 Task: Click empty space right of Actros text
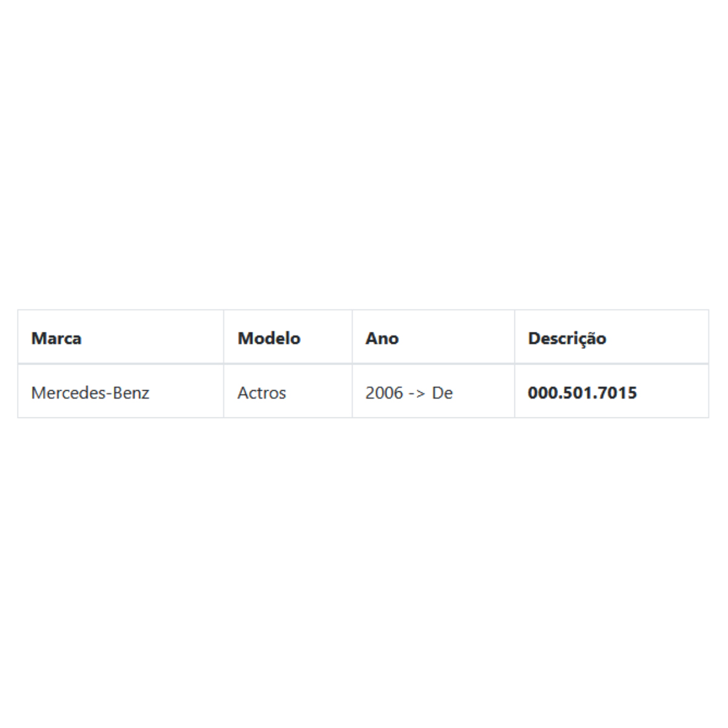pos(318,393)
